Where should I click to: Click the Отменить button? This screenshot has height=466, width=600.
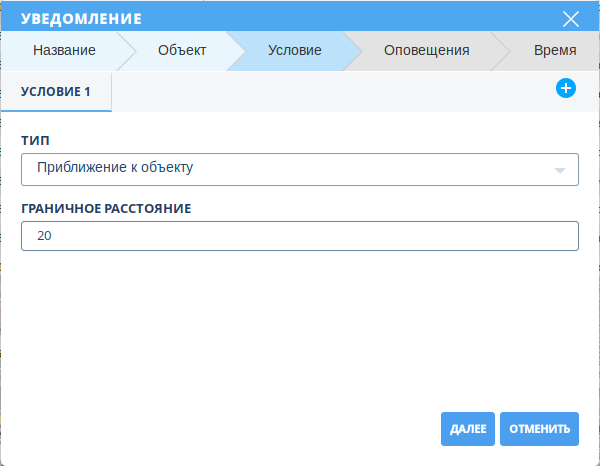[539, 429]
